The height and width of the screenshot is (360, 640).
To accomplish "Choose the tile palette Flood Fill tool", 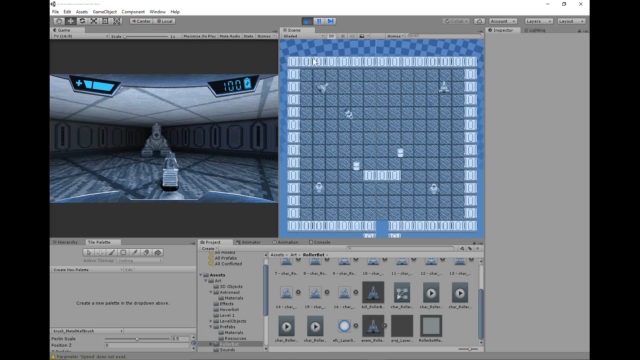I will tap(158, 253).
